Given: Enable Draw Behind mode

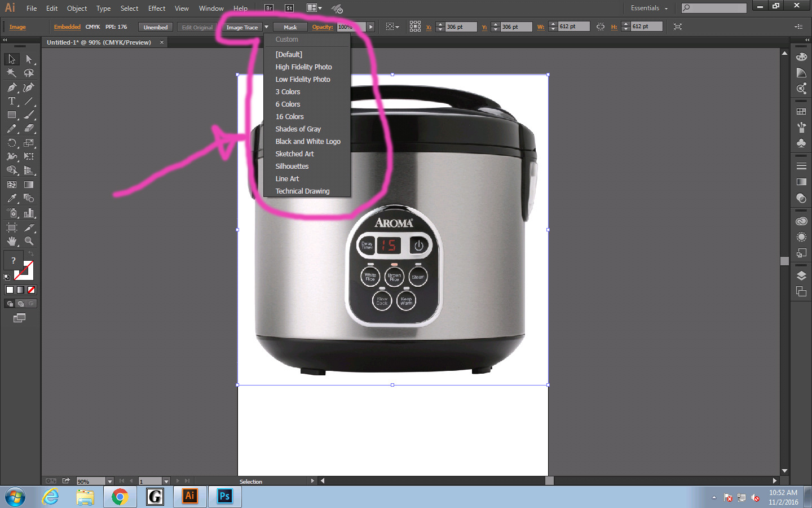Looking at the screenshot, I should click(x=20, y=304).
